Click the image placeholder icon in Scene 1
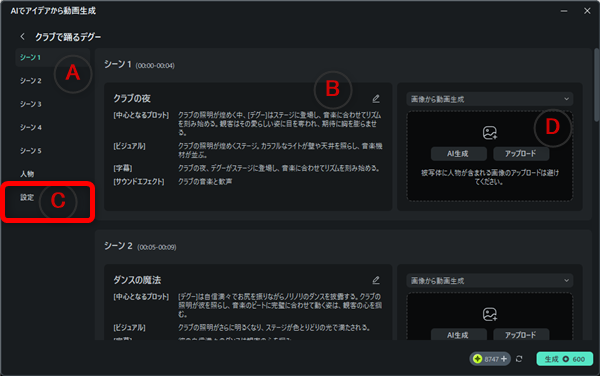The image size is (600, 376). (489, 133)
